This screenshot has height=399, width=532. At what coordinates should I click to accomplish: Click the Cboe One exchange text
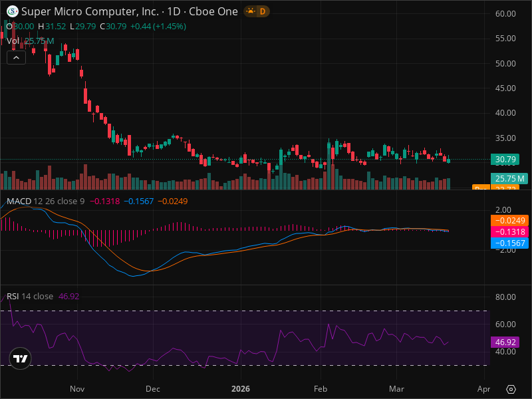(x=213, y=11)
